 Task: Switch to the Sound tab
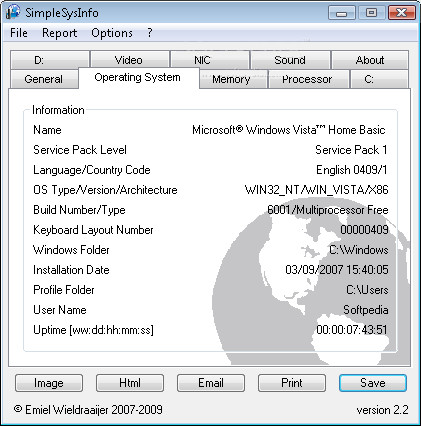coord(290,60)
